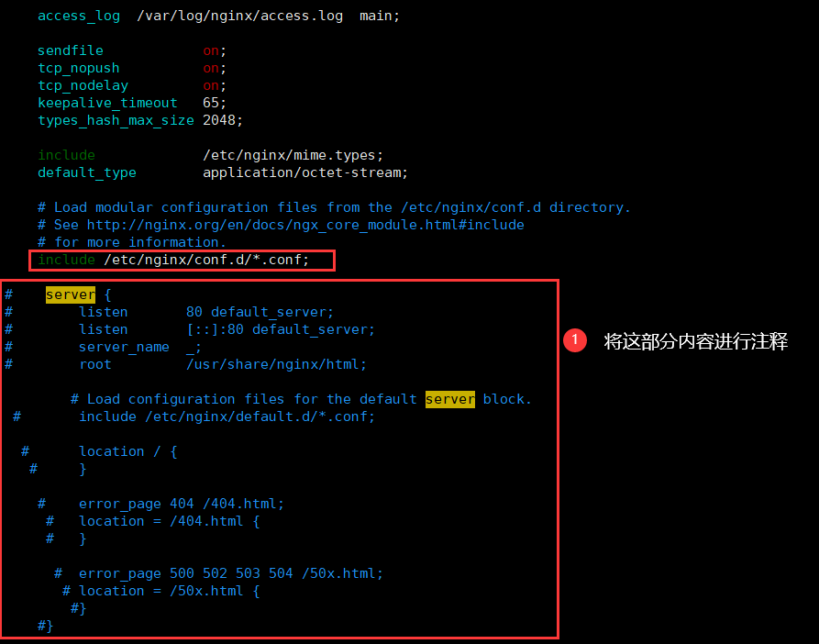This screenshot has height=644, width=819.
Task: Click the /var/log/nginx/access.log path
Action: 239,16
